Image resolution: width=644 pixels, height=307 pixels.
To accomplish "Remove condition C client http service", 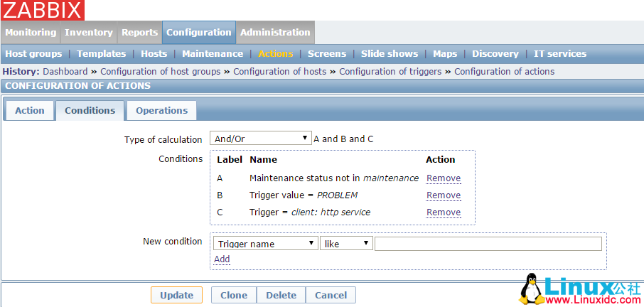I will [444, 212].
